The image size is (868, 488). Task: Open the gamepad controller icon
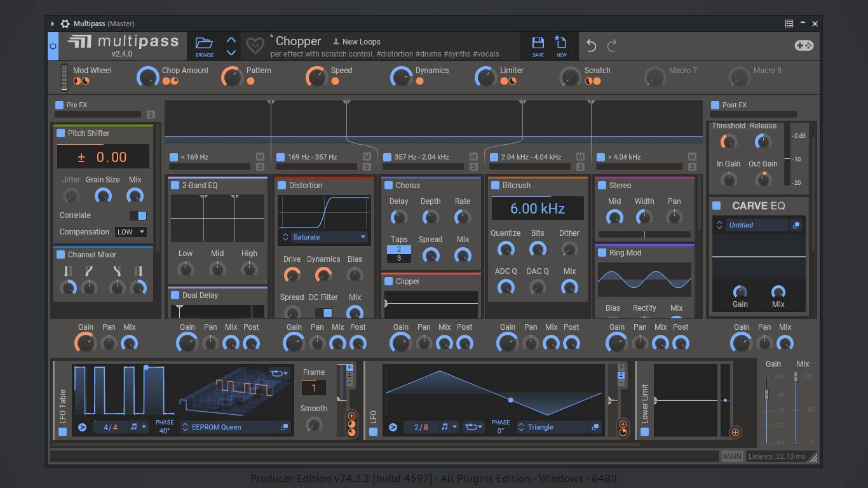[804, 46]
